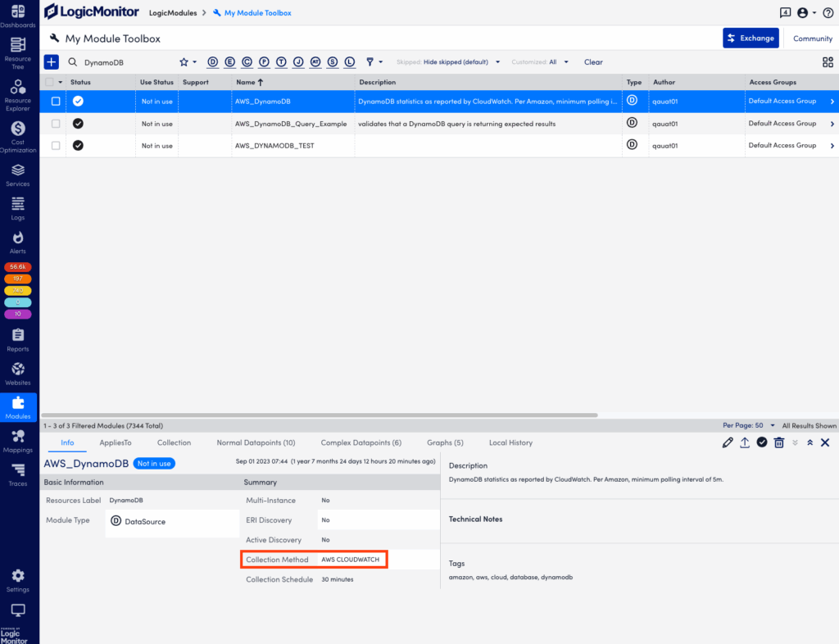This screenshot has width=839, height=644.
Task: Filter by EventSource type E icon
Action: (x=230, y=62)
